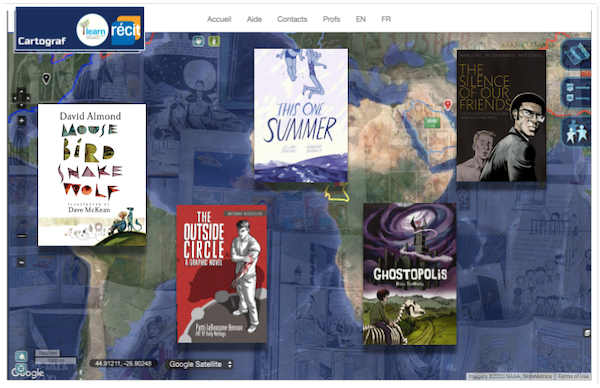Open the Terms of Use link
Screen dimensions: 600x388
(x=573, y=376)
